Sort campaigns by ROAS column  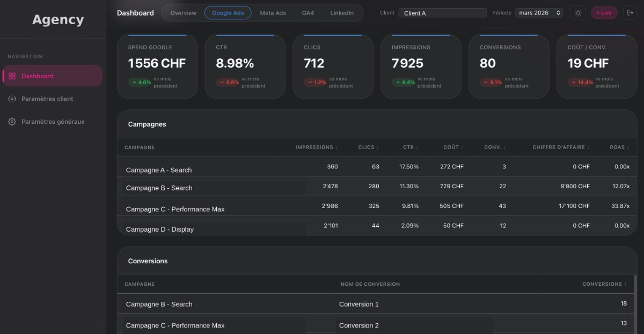pyautogui.click(x=620, y=147)
